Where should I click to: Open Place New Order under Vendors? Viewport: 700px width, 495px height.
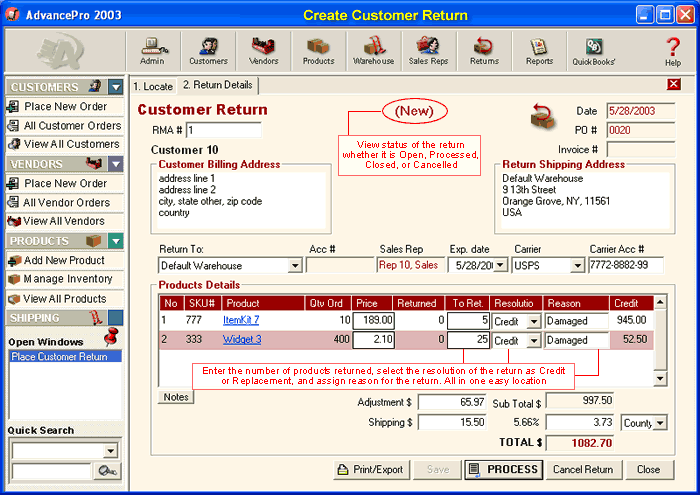point(65,183)
